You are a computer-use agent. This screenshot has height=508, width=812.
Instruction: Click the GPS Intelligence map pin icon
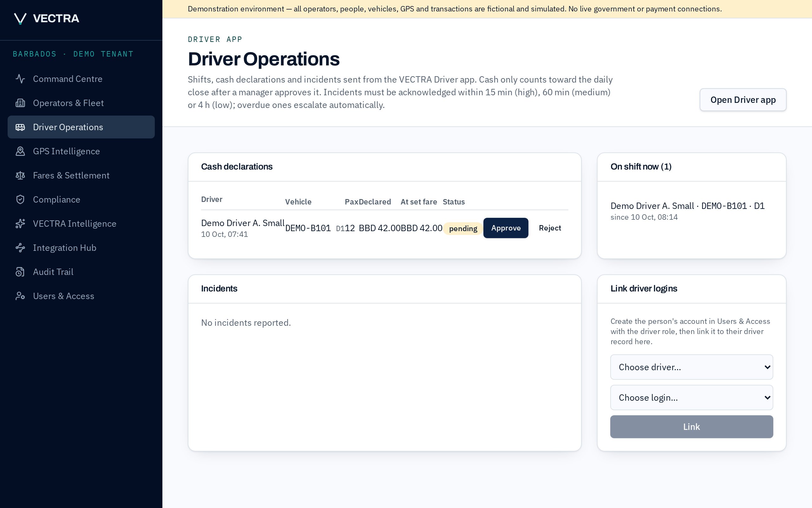[20, 151]
